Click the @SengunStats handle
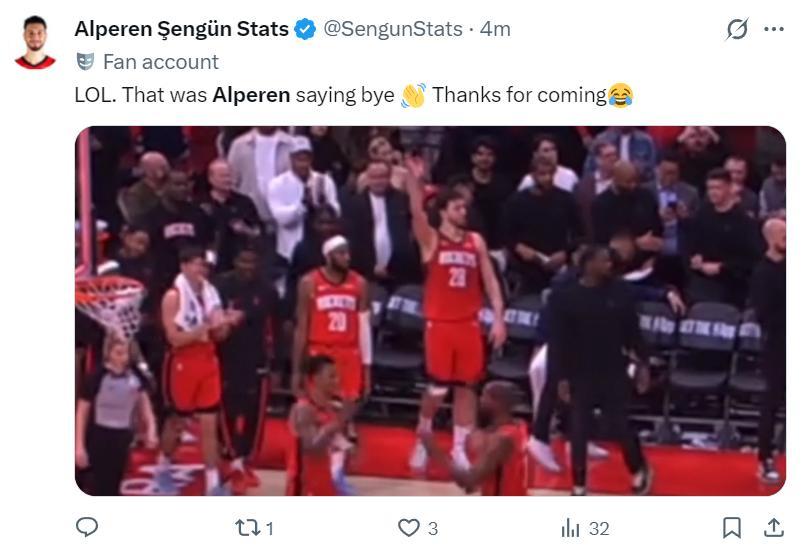808x555 pixels. tap(392, 29)
